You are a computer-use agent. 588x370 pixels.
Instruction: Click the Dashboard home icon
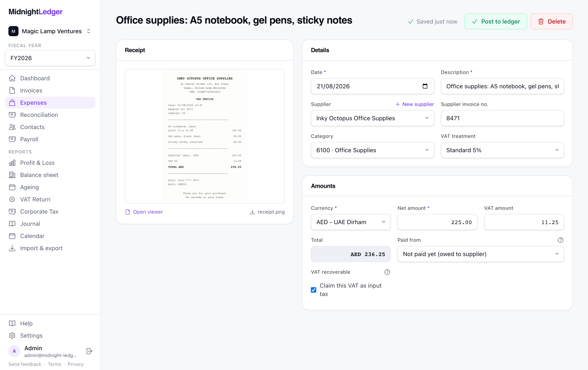12,78
